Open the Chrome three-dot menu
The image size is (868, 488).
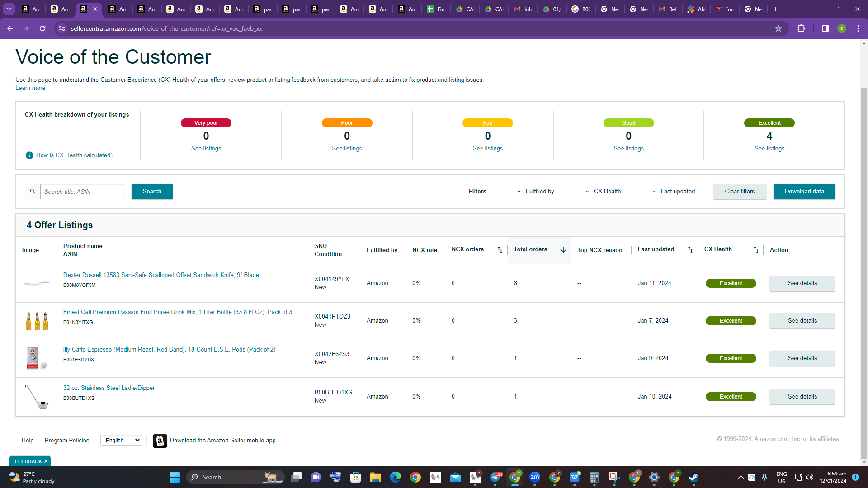(x=858, y=28)
